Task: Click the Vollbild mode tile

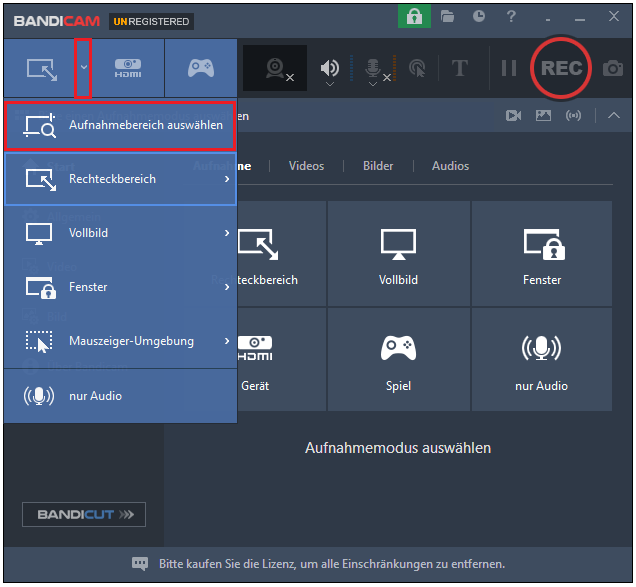Action: point(398,254)
